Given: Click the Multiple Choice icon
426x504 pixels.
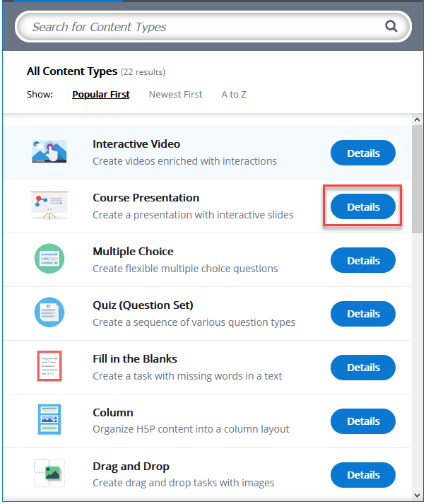Looking at the screenshot, I should tap(49, 259).
